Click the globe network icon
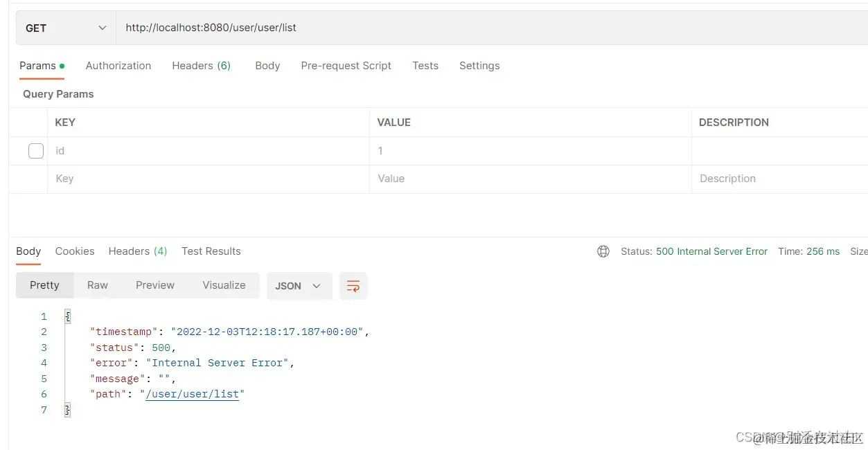 click(x=603, y=251)
